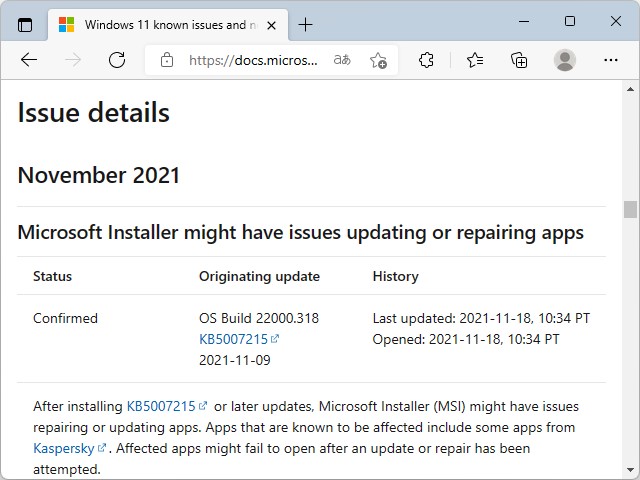
Task: Click the Issue details heading
Action: coord(93,112)
